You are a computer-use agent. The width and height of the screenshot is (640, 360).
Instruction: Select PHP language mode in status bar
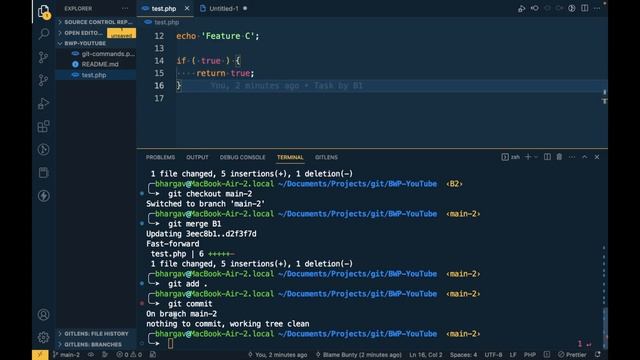(530, 355)
